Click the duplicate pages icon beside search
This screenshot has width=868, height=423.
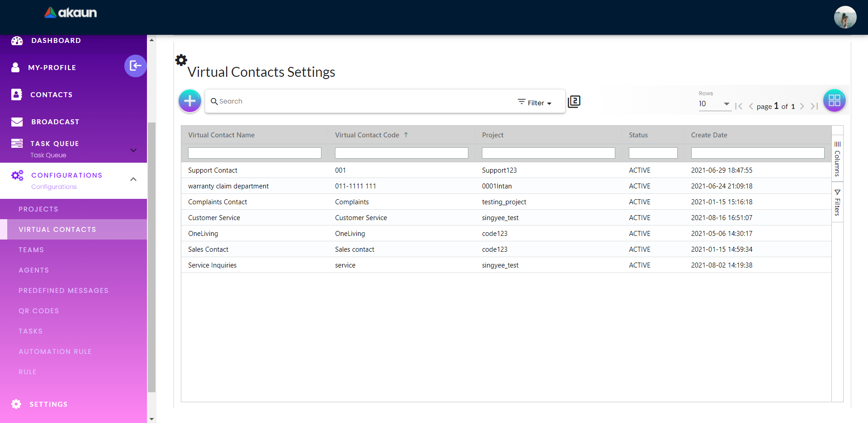click(574, 101)
